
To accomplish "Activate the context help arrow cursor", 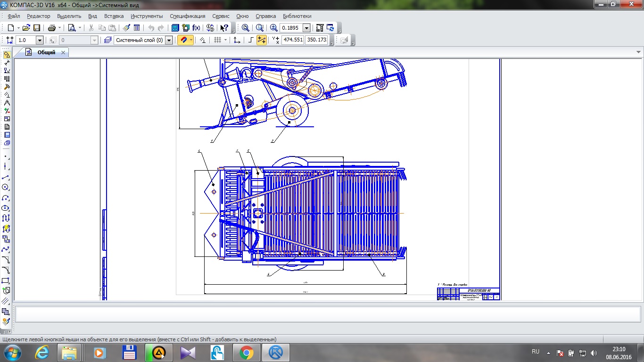I will pos(225,28).
